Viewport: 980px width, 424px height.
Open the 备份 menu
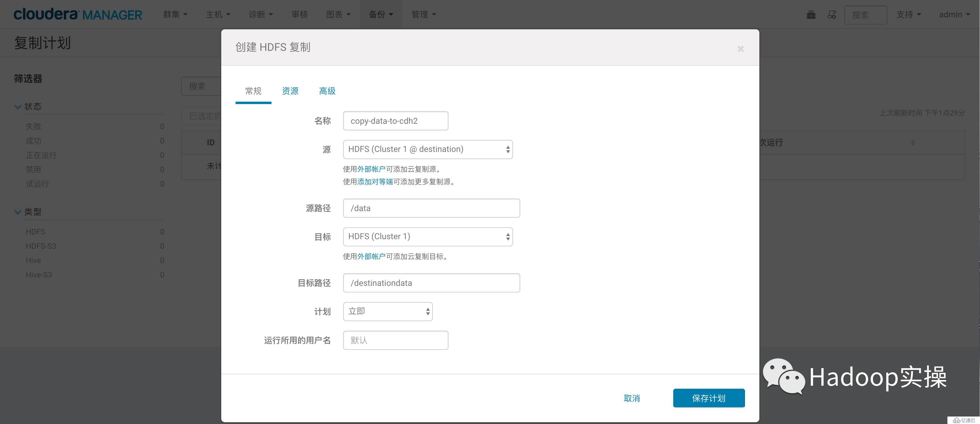tap(381, 14)
